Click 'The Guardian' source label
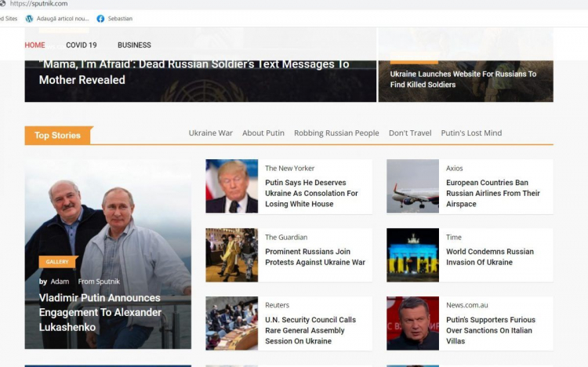 point(286,237)
